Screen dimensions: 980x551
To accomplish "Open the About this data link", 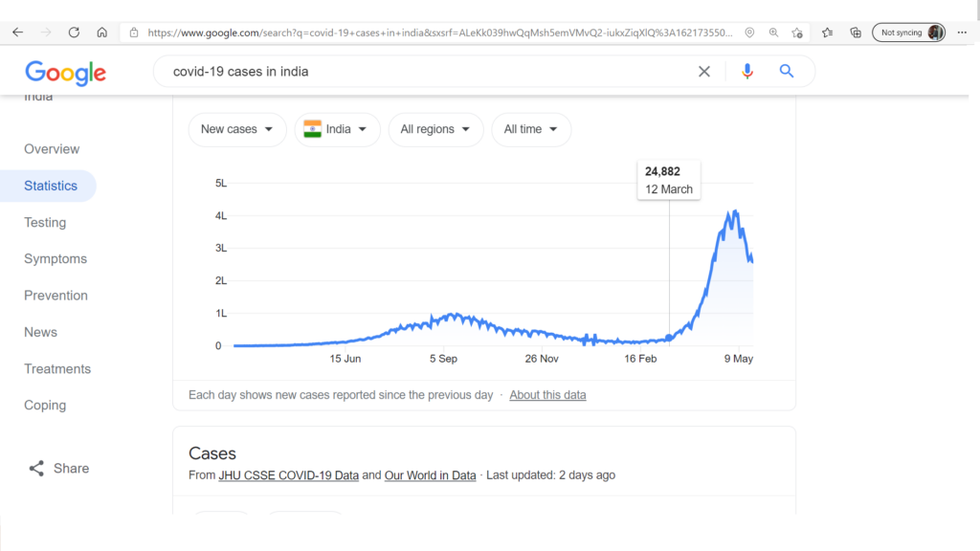I will click(547, 395).
